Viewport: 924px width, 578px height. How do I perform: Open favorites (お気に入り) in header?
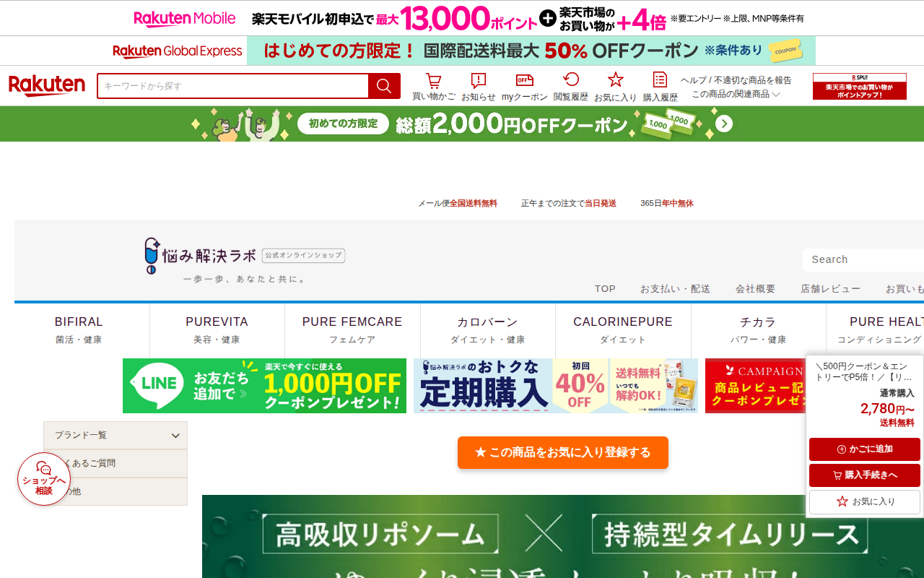click(616, 87)
